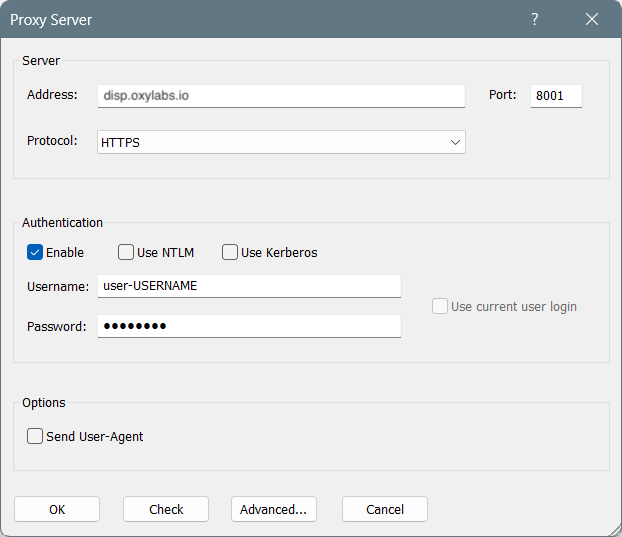Hit the Cancel button

point(385,509)
